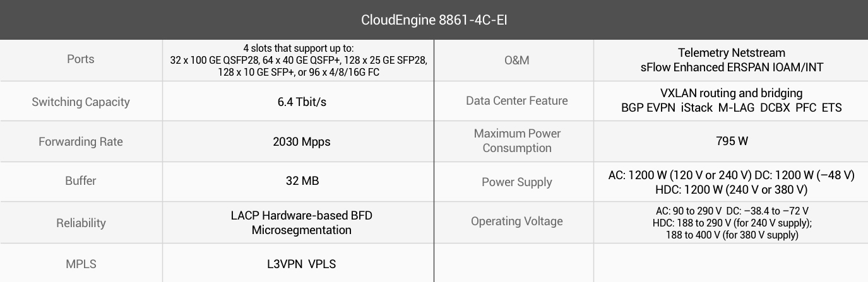
Task: Select the Telemetry Netstream sFlow text
Action: (x=732, y=60)
